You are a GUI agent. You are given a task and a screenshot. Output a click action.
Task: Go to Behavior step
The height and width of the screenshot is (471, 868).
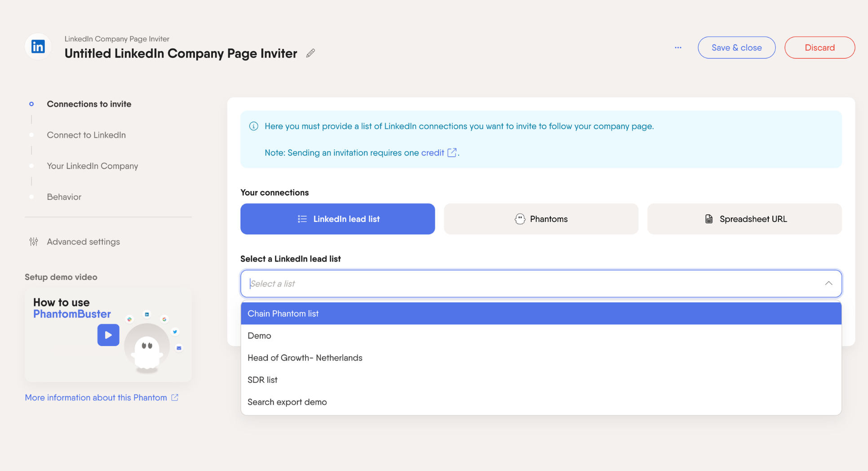click(x=64, y=197)
